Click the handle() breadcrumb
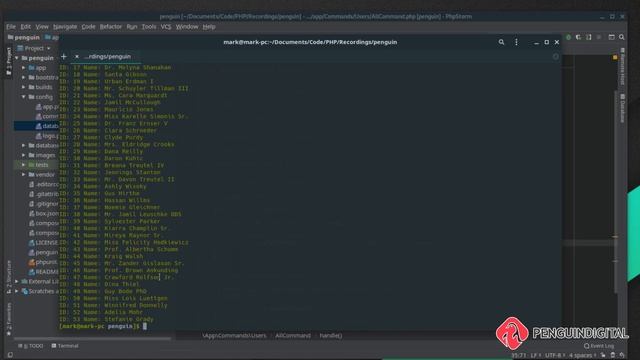Image resolution: width=640 pixels, height=360 pixels. tap(331, 336)
